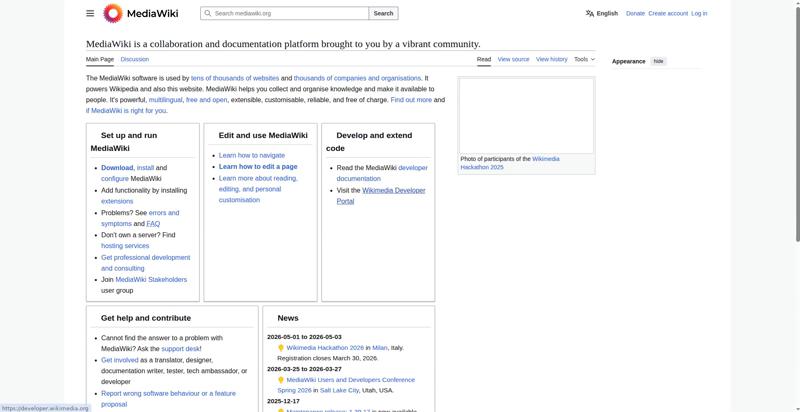The width and height of the screenshot is (800, 412).
Task: Open the hamburger main menu
Action: 90,13
